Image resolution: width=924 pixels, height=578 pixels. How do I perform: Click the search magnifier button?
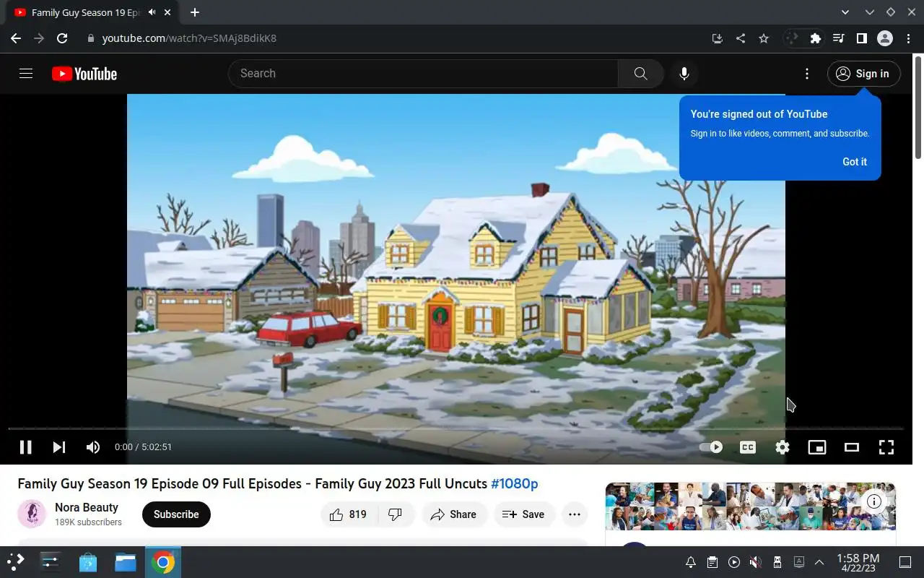[x=640, y=74]
